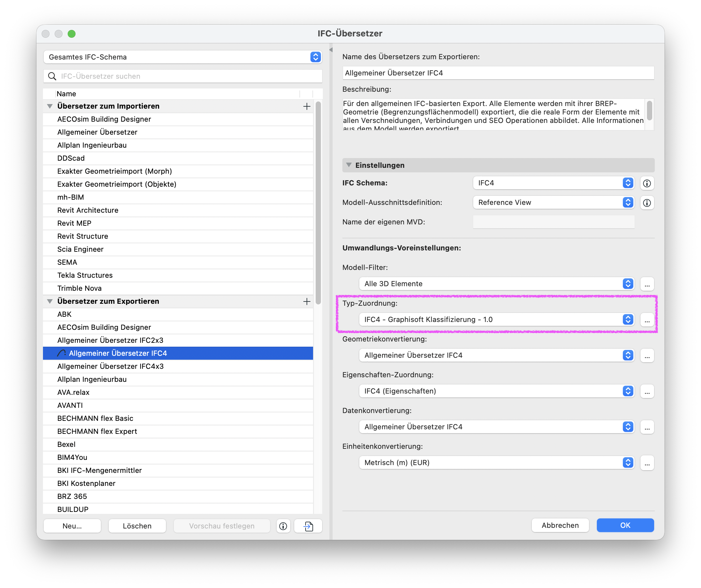Collapse Übersetzer zum Exportieren group
Viewport: 701px width, 588px height.
[50, 301]
